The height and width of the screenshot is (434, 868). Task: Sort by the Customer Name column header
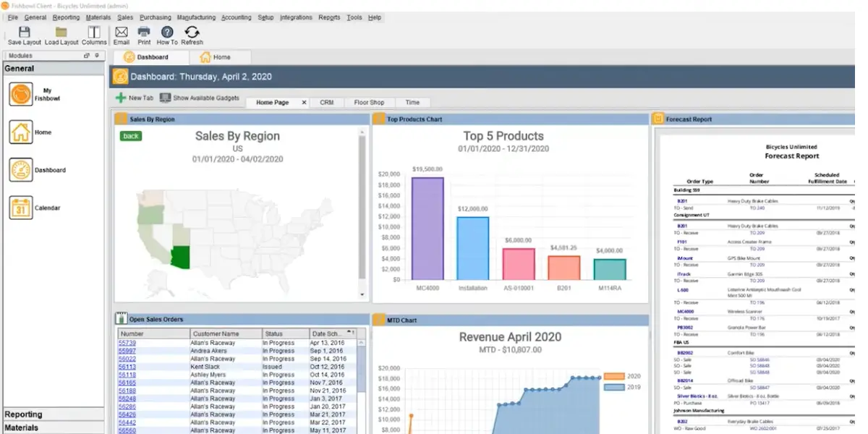tap(225, 333)
